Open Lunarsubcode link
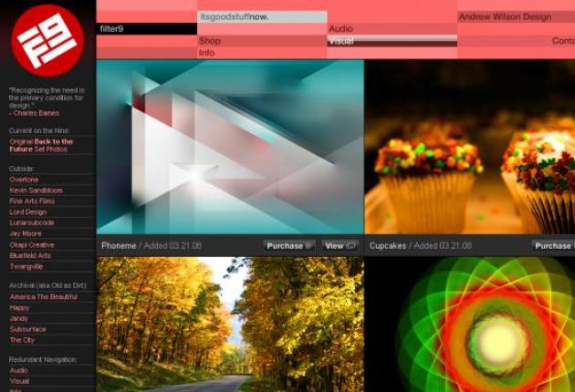 (32, 222)
